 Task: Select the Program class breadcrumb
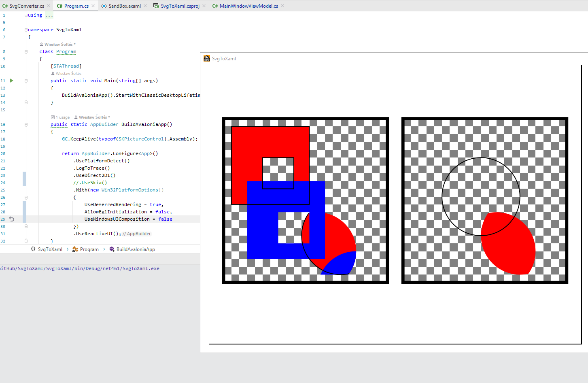coord(85,249)
